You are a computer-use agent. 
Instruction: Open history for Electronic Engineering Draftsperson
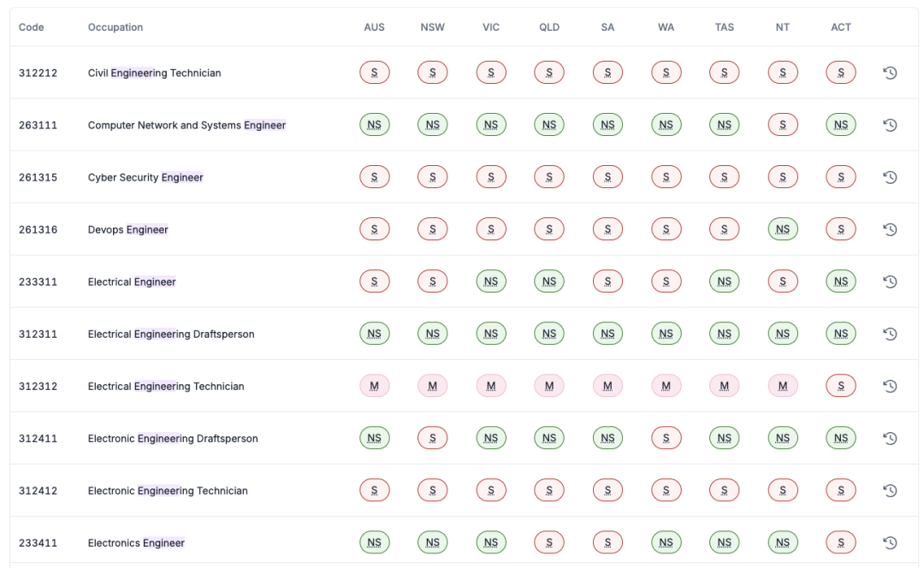pyautogui.click(x=890, y=438)
